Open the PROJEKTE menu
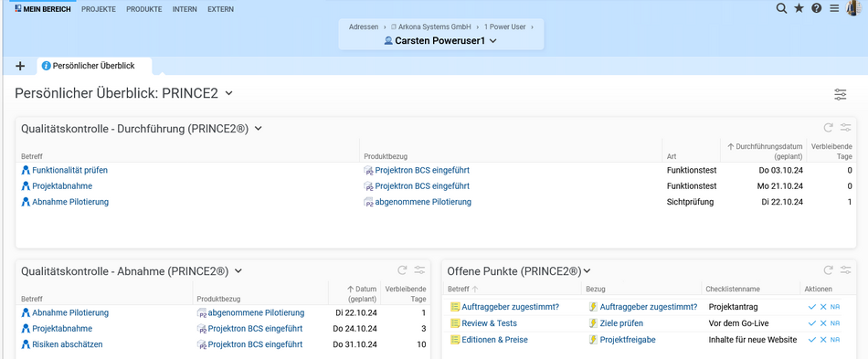The image size is (868, 359). coord(99,9)
